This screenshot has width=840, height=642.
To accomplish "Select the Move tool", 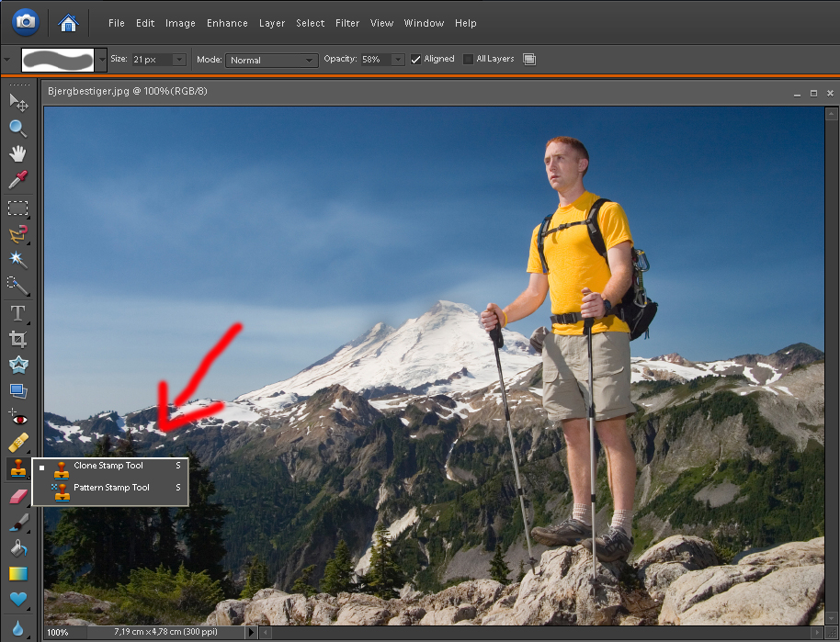I will point(18,100).
